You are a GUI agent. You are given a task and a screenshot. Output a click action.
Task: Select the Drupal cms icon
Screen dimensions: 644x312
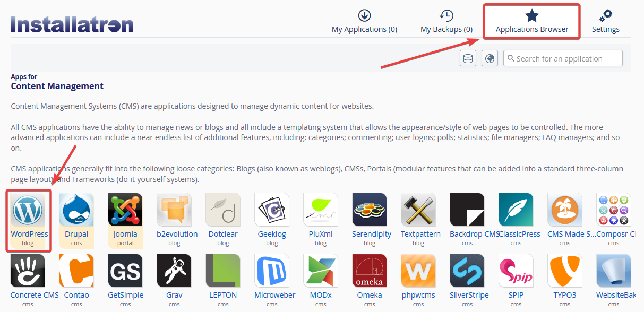(76, 210)
